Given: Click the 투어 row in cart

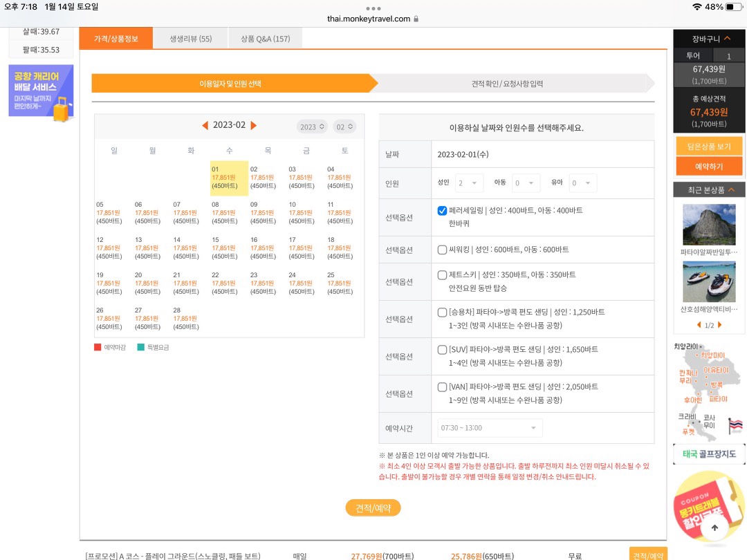Looking at the screenshot, I should pyautogui.click(x=709, y=56).
